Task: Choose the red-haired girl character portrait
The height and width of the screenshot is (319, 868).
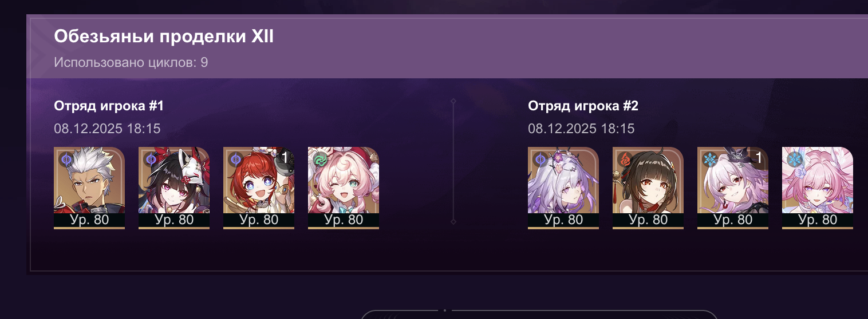Action: point(259,188)
